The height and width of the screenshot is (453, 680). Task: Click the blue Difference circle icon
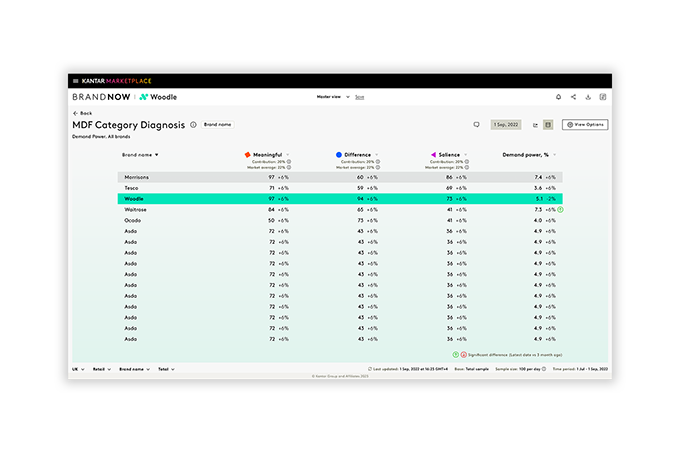339,155
